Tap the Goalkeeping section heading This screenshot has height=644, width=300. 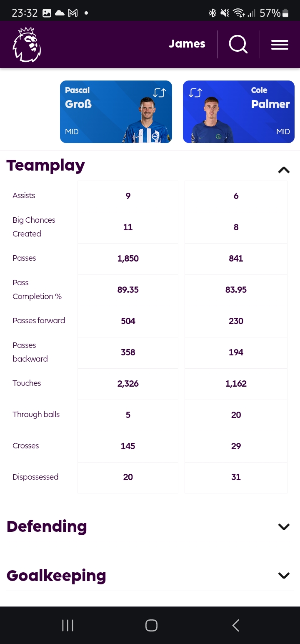(x=56, y=576)
